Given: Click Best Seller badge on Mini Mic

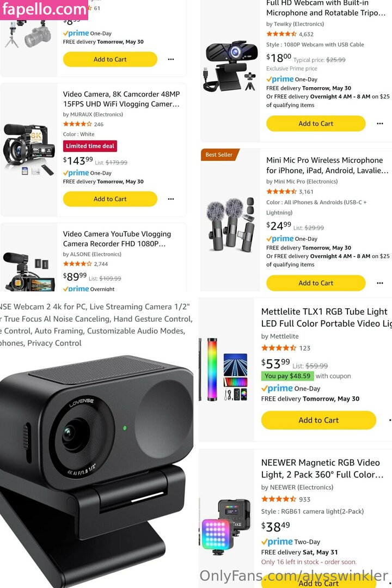Looking at the screenshot, I should pyautogui.click(x=219, y=155).
